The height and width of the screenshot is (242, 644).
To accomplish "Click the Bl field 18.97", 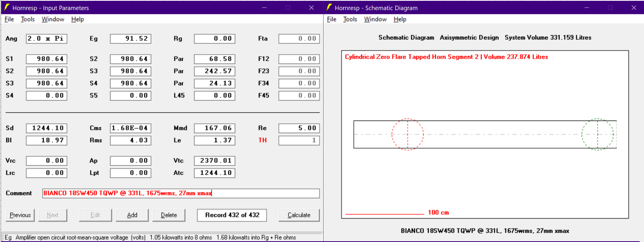I will point(47,140).
